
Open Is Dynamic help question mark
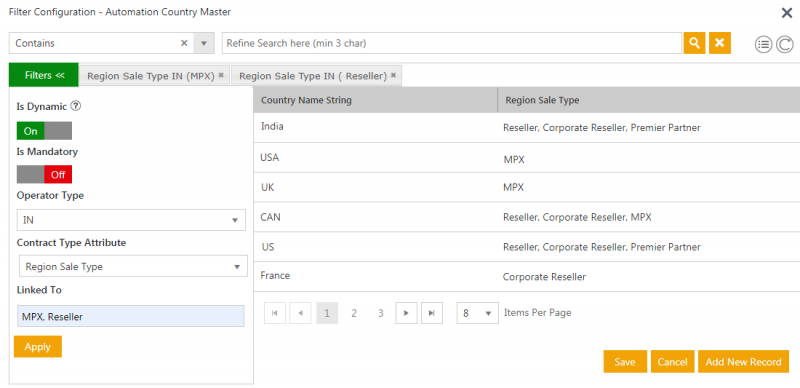pyautogui.click(x=76, y=106)
